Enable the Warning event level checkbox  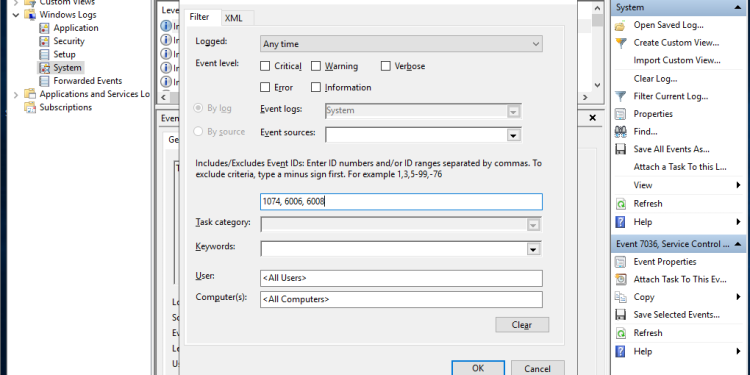point(316,66)
